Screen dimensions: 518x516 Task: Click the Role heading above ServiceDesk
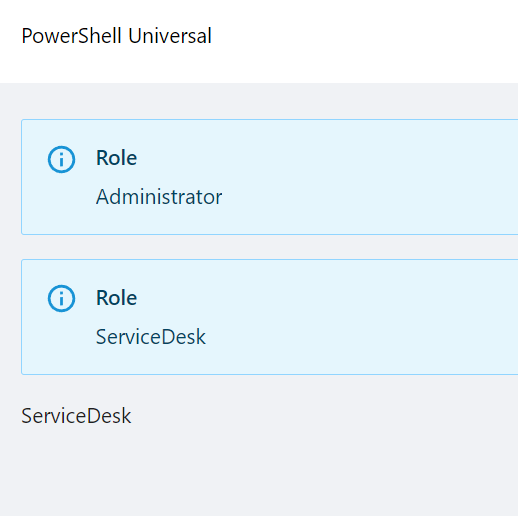pos(116,298)
